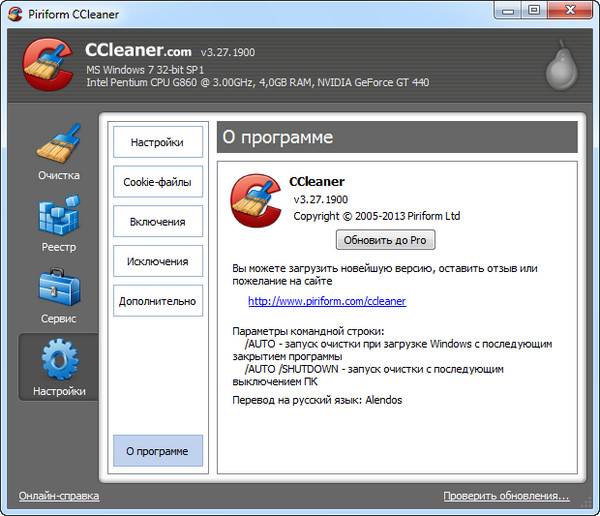Select the Настройки gear icon in sidebar

tap(59, 359)
